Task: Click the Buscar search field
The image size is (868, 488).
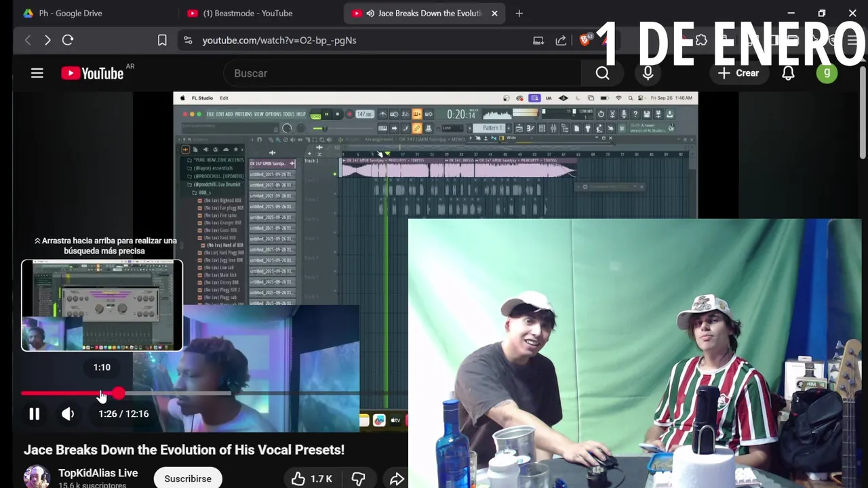Action: [403, 73]
